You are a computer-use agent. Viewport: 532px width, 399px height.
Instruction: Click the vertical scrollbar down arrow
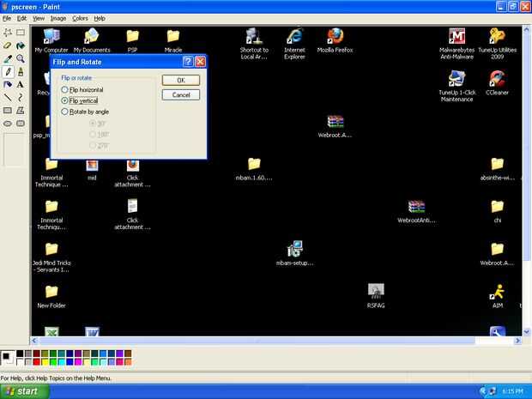(x=527, y=331)
